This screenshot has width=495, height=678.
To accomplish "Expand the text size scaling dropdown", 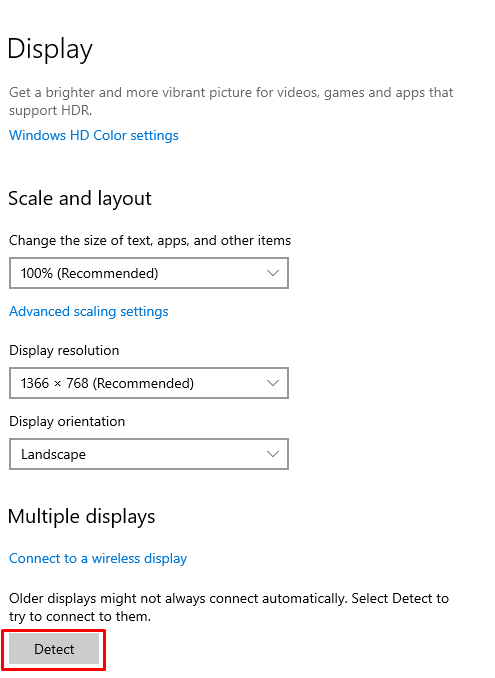I will tap(149, 273).
